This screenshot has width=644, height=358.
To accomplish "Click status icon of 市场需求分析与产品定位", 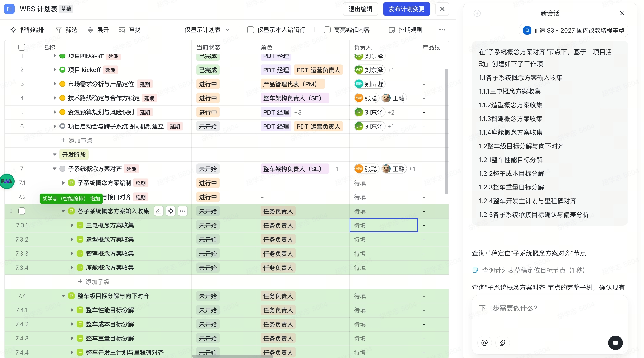I will (x=62, y=84).
